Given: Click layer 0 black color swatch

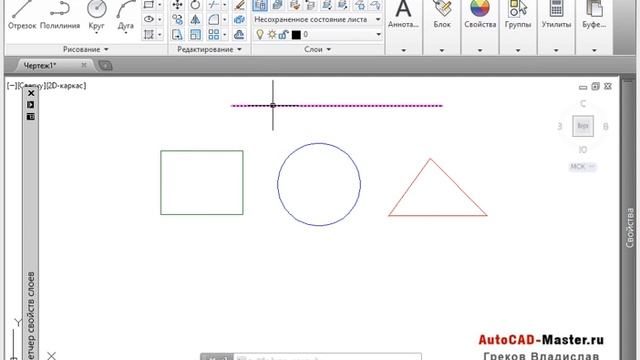Looking at the screenshot, I should [x=296, y=35].
